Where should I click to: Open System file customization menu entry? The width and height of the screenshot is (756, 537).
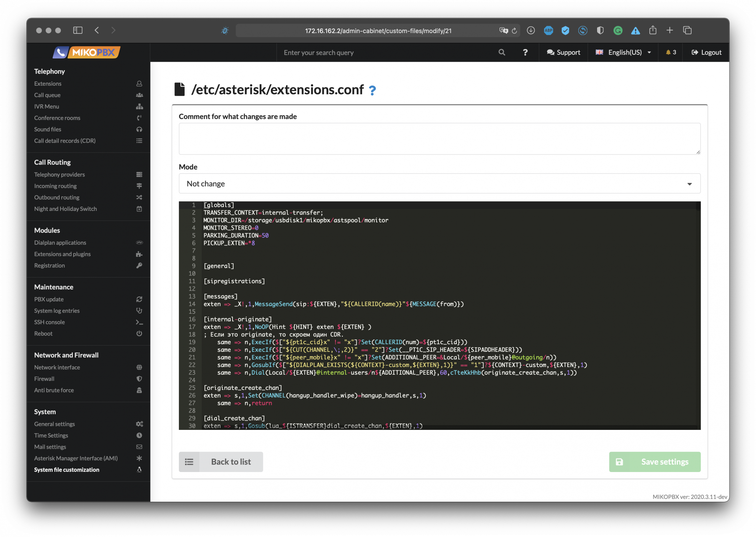(x=66, y=469)
